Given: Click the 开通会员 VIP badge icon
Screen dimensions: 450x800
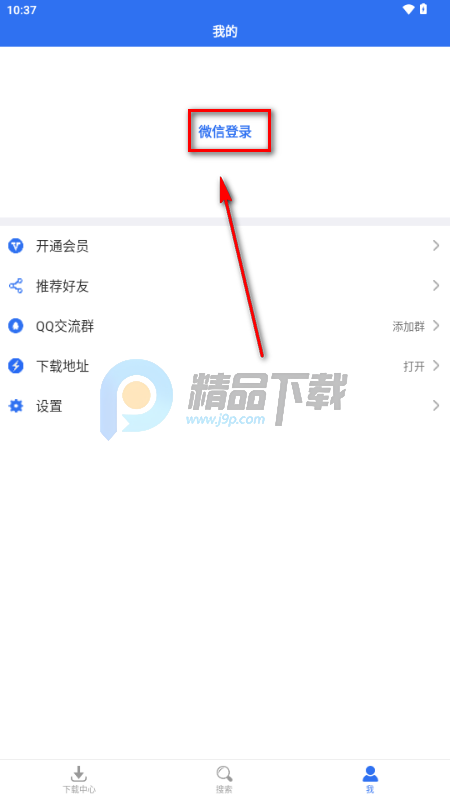Looking at the screenshot, I should coord(16,246).
